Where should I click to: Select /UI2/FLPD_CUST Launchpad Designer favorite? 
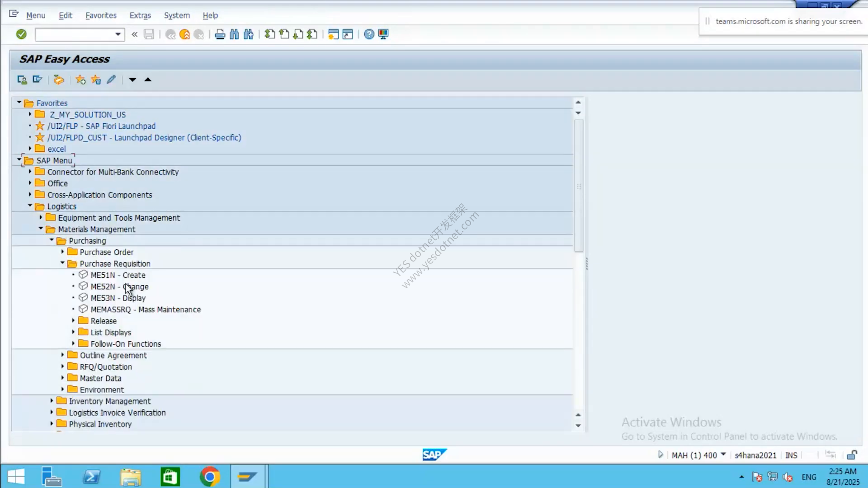point(144,138)
